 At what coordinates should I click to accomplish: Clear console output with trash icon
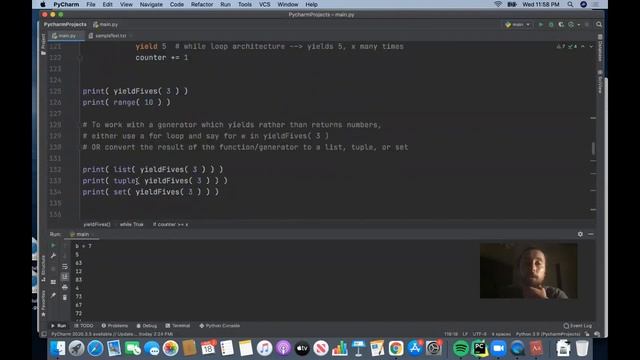pyautogui.click(x=65, y=298)
